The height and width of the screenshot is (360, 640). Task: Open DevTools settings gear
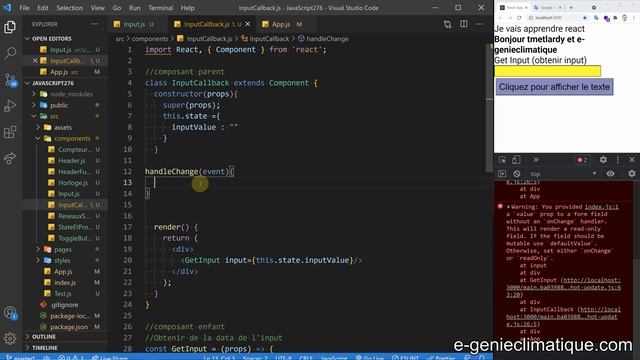(603, 160)
